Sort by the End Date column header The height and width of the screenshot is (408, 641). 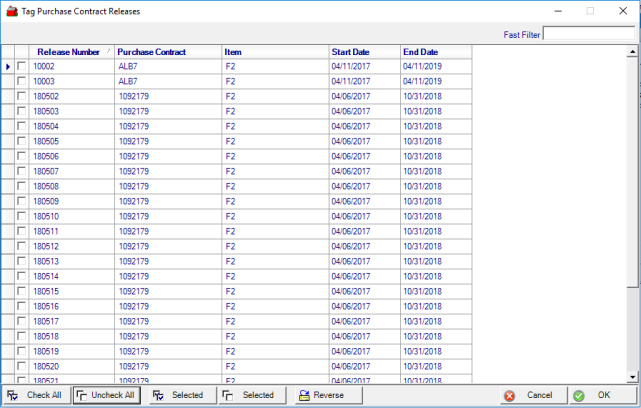[x=421, y=51]
